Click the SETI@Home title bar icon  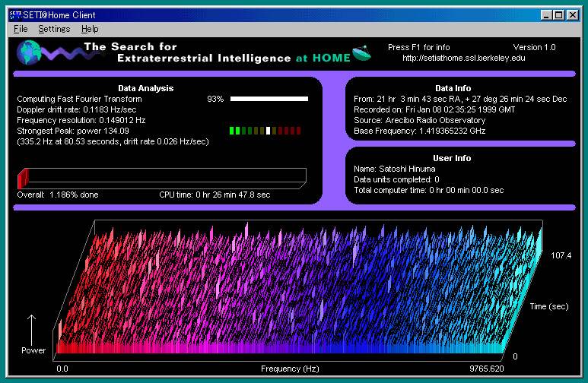[x=15, y=15]
